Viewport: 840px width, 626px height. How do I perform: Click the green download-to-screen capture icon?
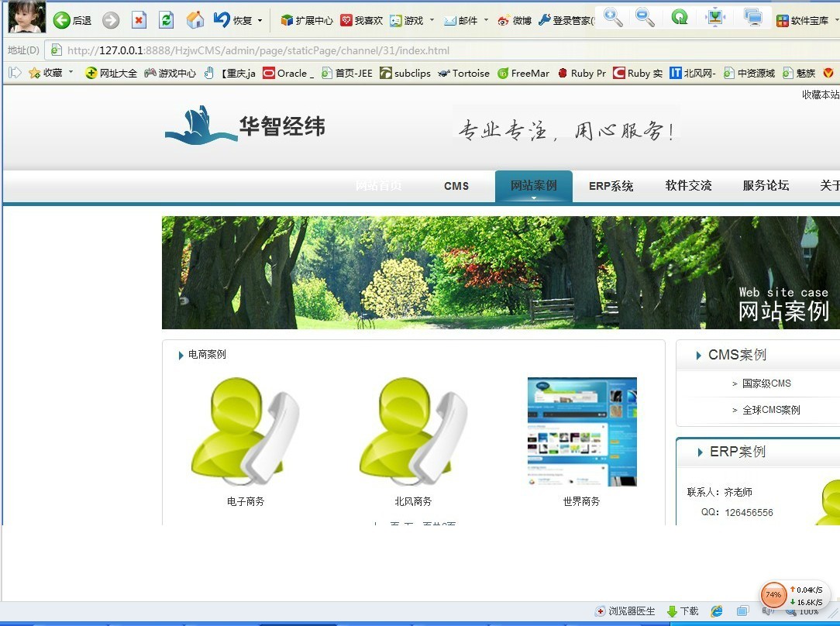pyautogui.click(x=714, y=18)
